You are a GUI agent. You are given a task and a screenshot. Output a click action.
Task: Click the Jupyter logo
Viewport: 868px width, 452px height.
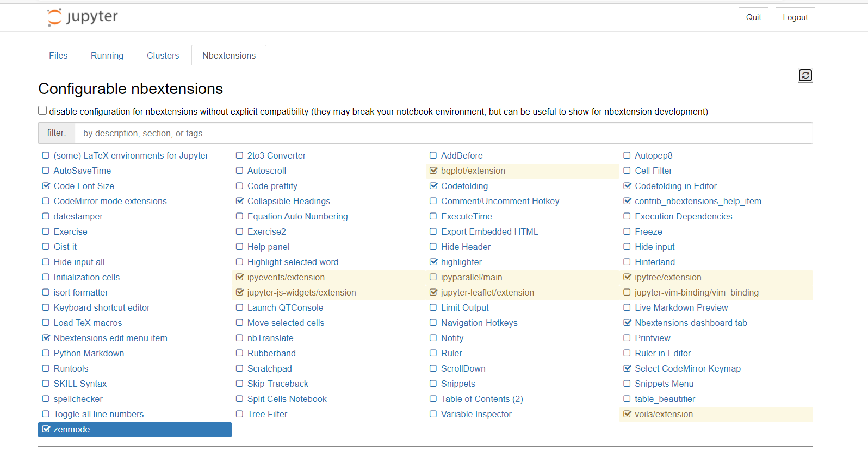(82, 17)
